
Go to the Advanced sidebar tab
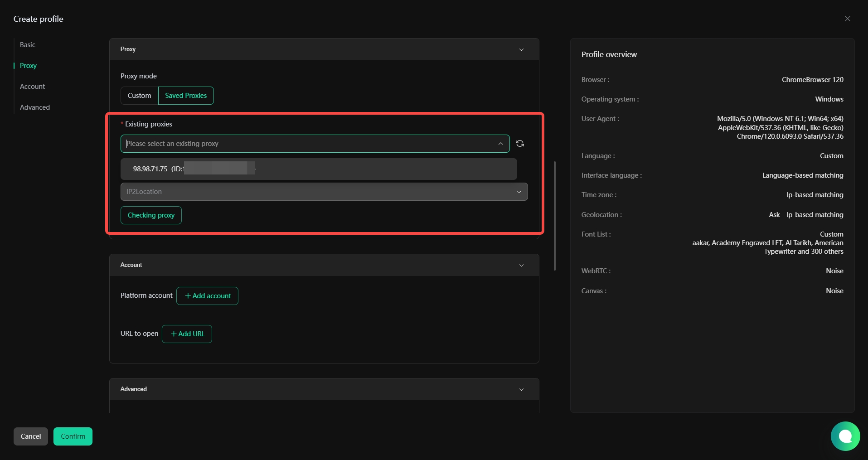click(x=35, y=107)
